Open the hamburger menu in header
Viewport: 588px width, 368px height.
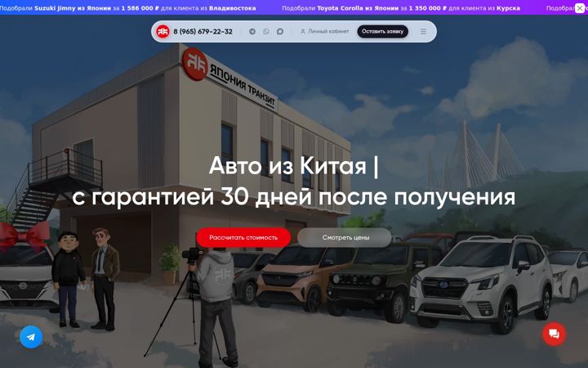[423, 32]
